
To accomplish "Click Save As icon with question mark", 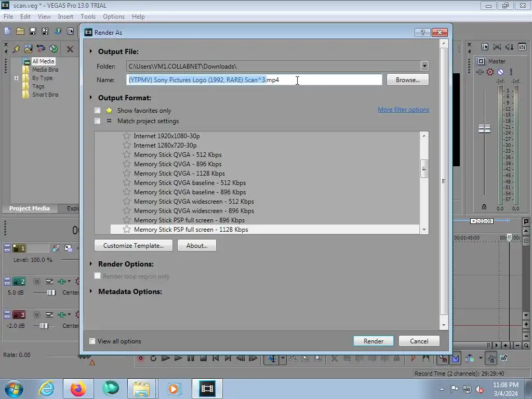I will [45, 31].
